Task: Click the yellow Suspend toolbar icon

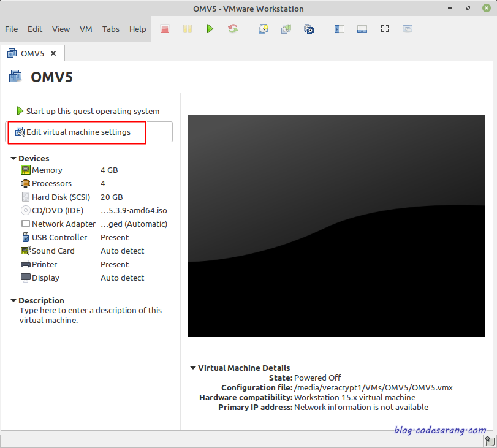Action: 188,29
